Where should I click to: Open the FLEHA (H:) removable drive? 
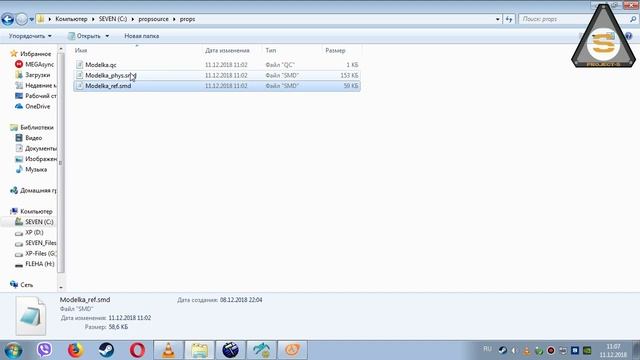[39, 264]
